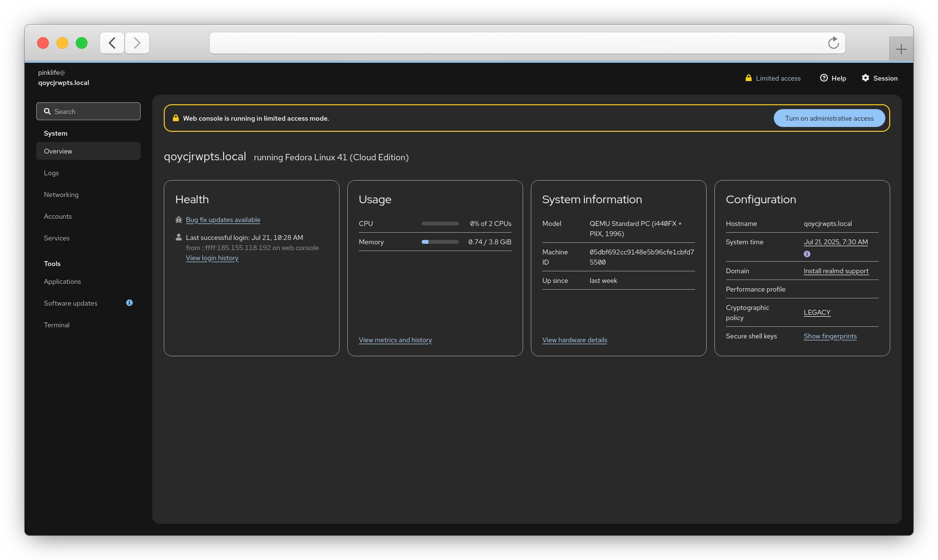The width and height of the screenshot is (938, 560).
Task: Click the browser reload icon
Action: pos(833,43)
